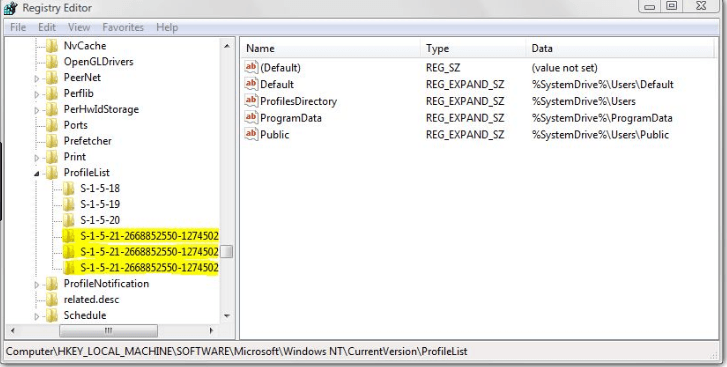Open the Help menu
The image size is (727, 367).
tap(167, 27)
